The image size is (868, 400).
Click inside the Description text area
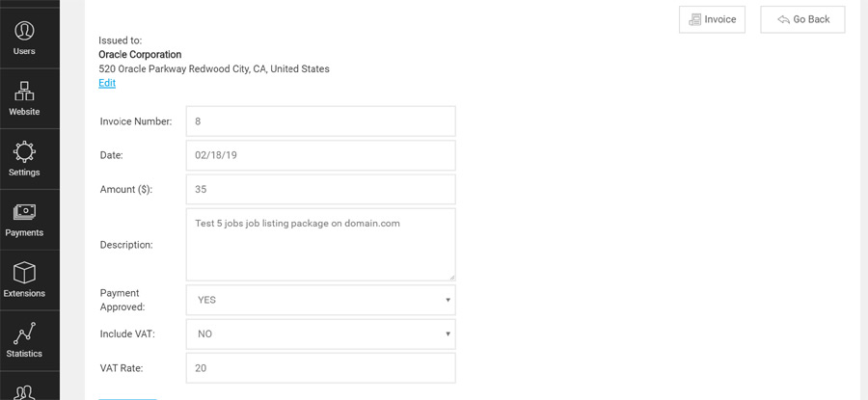tap(320, 245)
